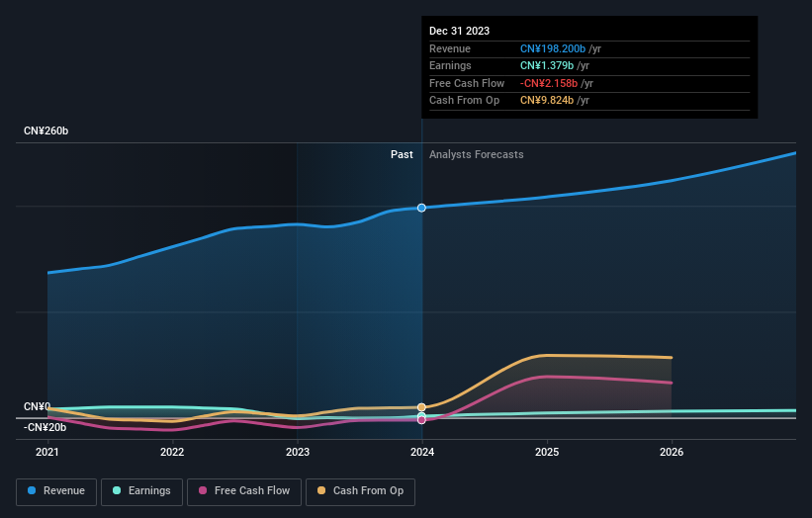812x518 pixels.
Task: Toggle the Free Cash Flow legend button
Action: [x=244, y=491]
